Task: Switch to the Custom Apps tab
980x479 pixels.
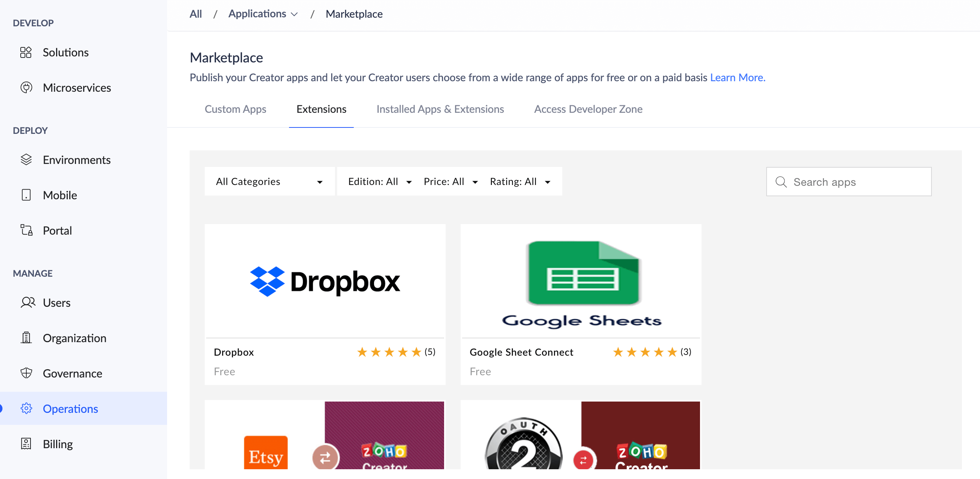Action: (x=236, y=109)
